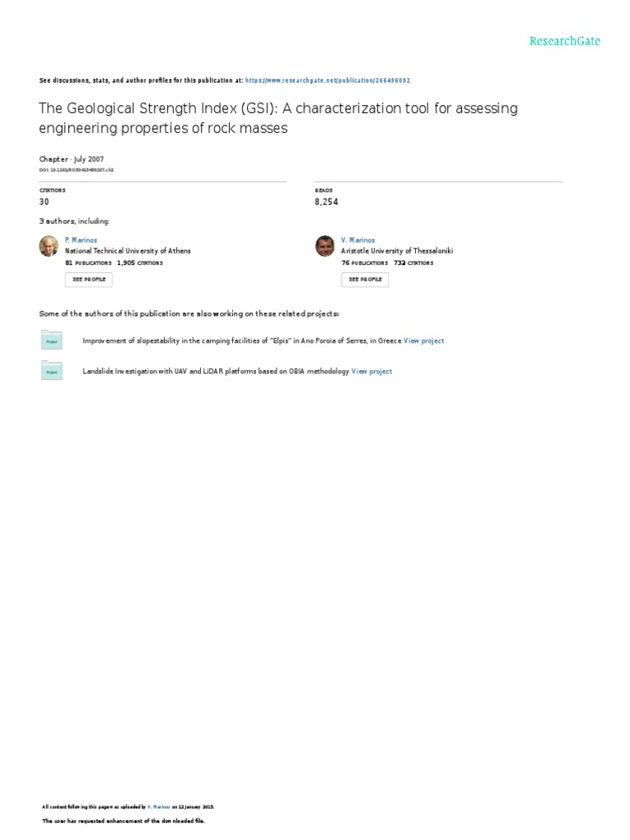
Task: Open P. Marinos author name link
Action: pyautogui.click(x=82, y=240)
